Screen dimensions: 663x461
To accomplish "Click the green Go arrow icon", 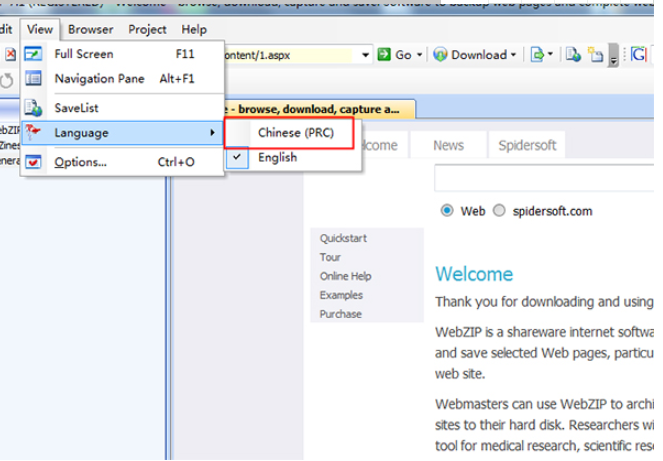I will [384, 55].
